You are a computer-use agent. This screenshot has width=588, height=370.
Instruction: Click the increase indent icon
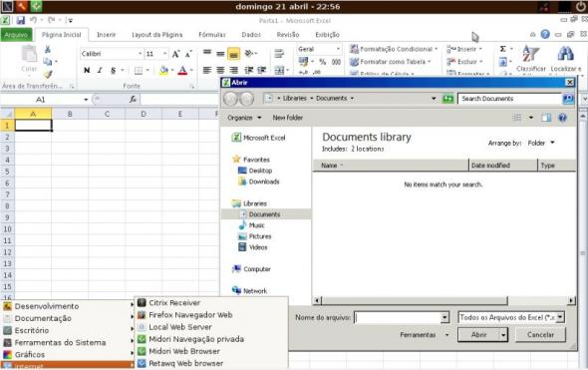(262, 70)
